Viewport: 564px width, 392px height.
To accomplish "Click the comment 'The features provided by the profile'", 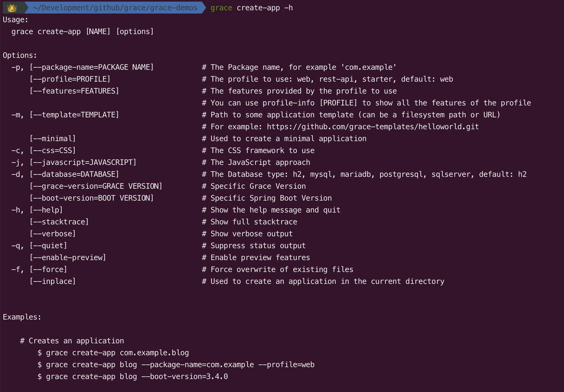I will 299,91.
